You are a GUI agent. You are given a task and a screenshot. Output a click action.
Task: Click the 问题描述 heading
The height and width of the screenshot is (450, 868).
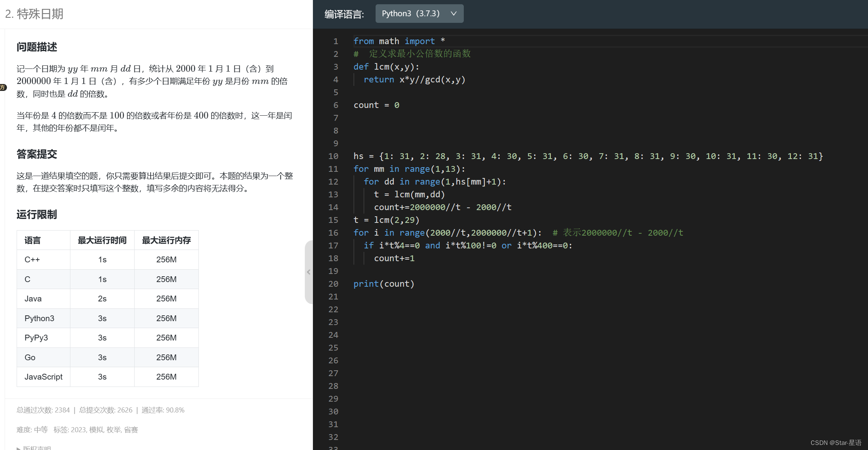click(37, 47)
